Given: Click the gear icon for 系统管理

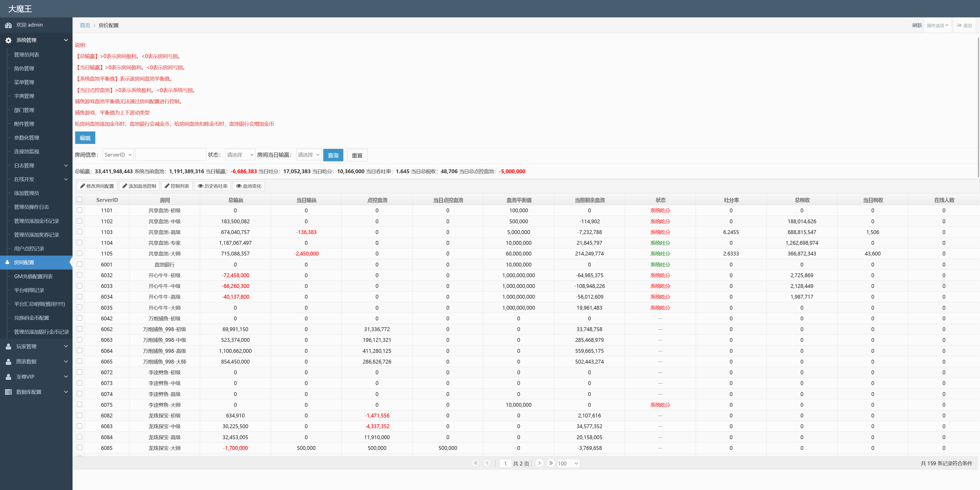Looking at the screenshot, I should pyautogui.click(x=8, y=40).
